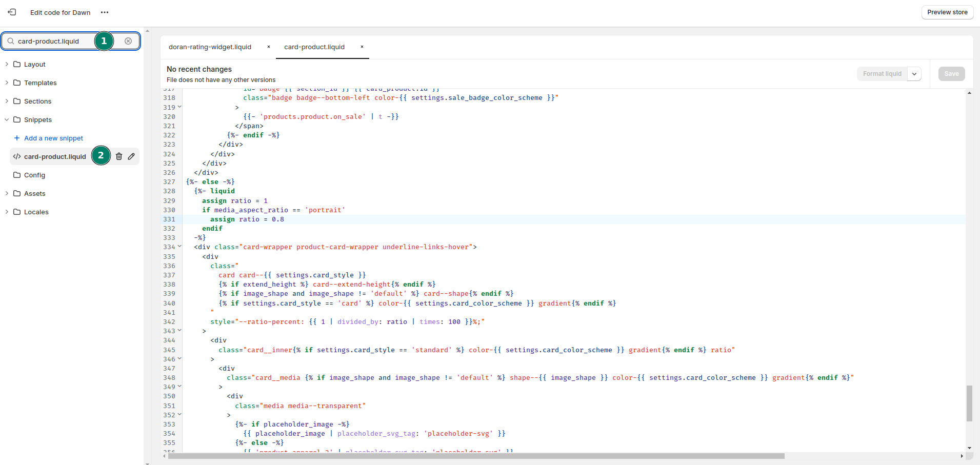Click the Layout folder icon
Screen dimensions: 980x465
[x=17, y=64]
